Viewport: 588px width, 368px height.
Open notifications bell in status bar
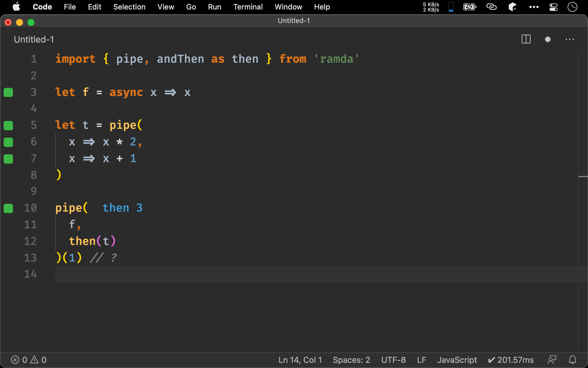click(572, 360)
